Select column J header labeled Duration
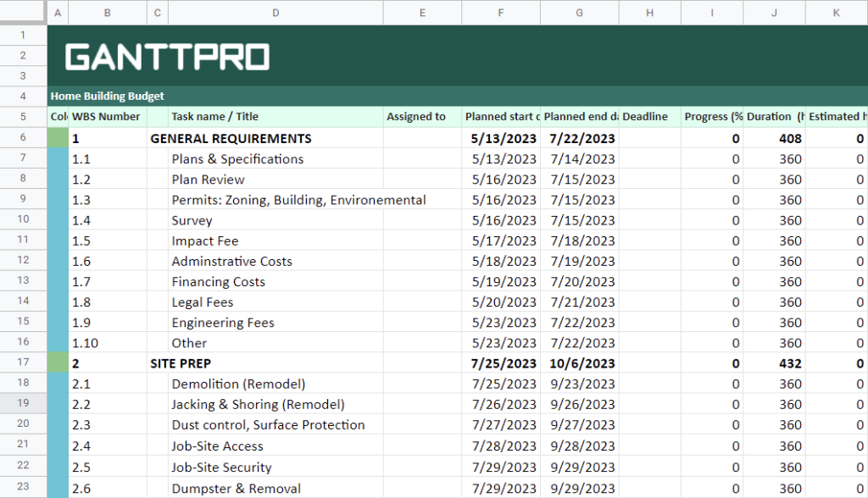Image resolution: width=868 pixels, height=498 pixels. (774, 12)
